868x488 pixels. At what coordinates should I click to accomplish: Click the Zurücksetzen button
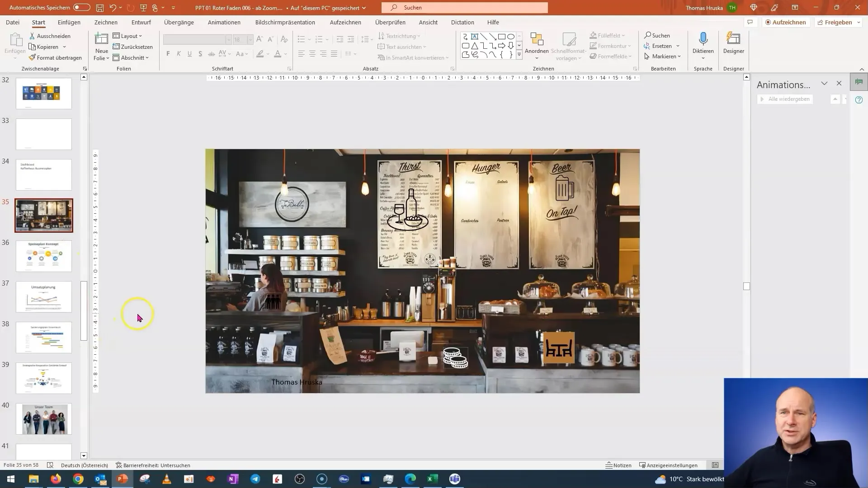click(x=133, y=47)
